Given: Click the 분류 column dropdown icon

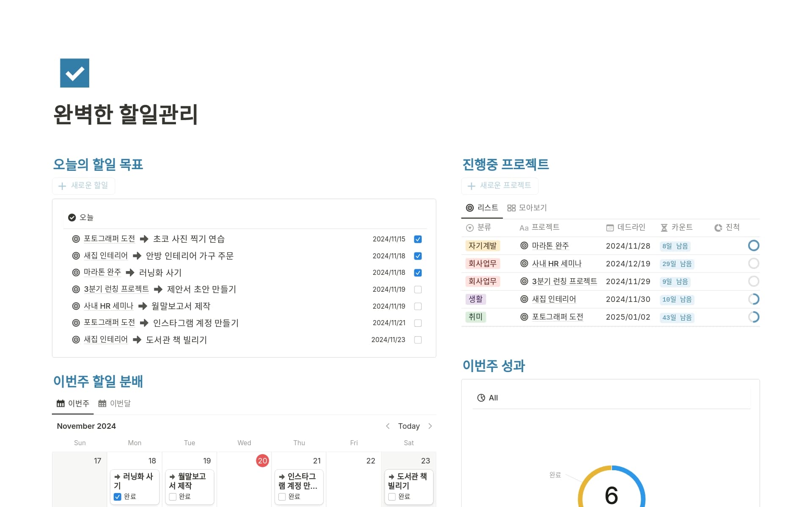Looking at the screenshot, I should tap(469, 228).
